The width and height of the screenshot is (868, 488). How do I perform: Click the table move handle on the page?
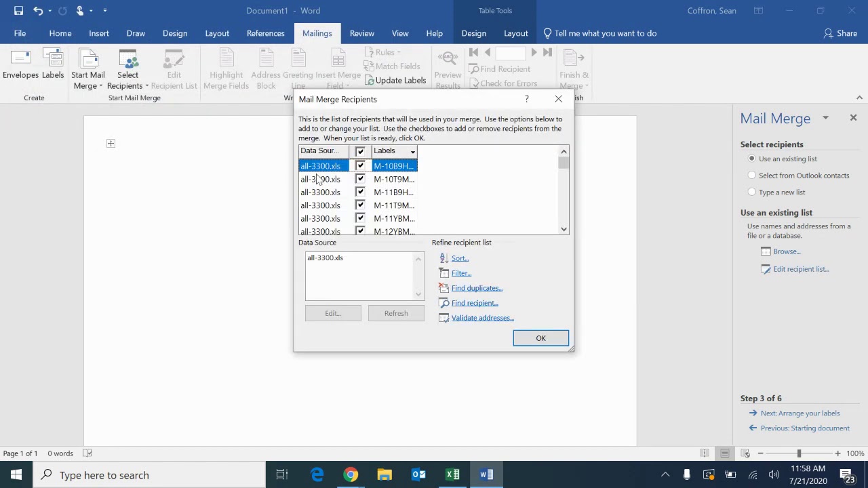(111, 143)
